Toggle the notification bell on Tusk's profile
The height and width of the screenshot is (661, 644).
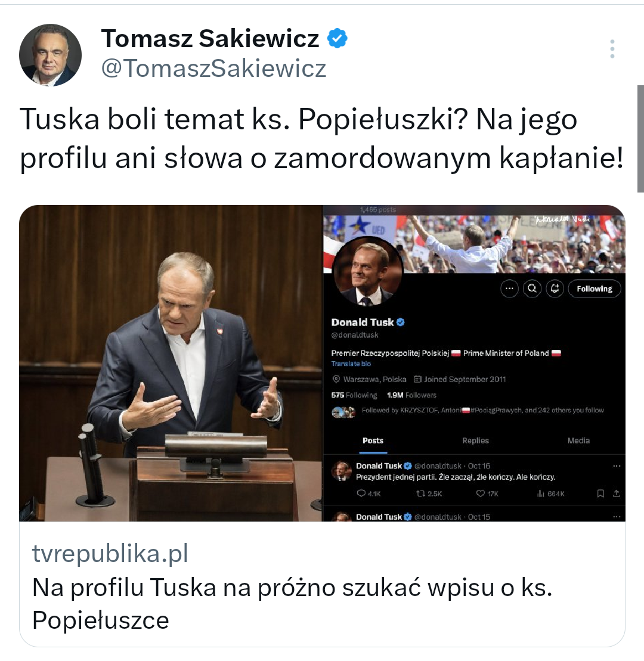click(x=555, y=289)
